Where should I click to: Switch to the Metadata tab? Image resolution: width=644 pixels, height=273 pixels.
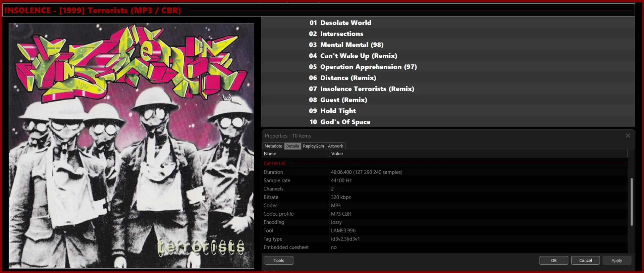pyautogui.click(x=273, y=146)
